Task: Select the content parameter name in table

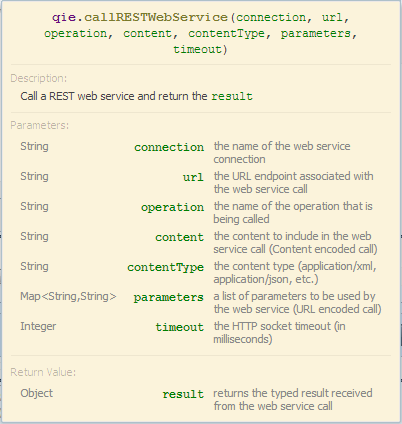Action: point(179,237)
